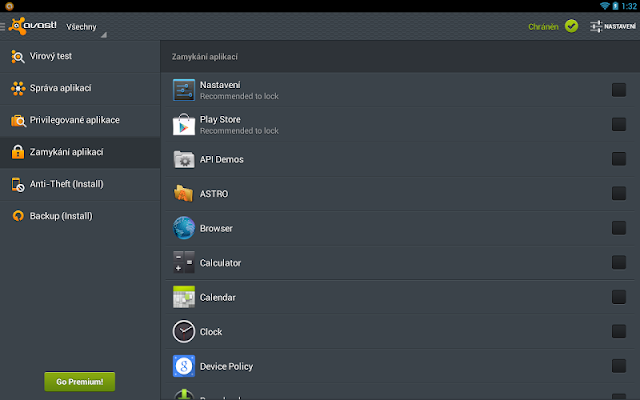Tap the Go Premium! button
Screen dimensions: 640x400
click(x=80, y=382)
